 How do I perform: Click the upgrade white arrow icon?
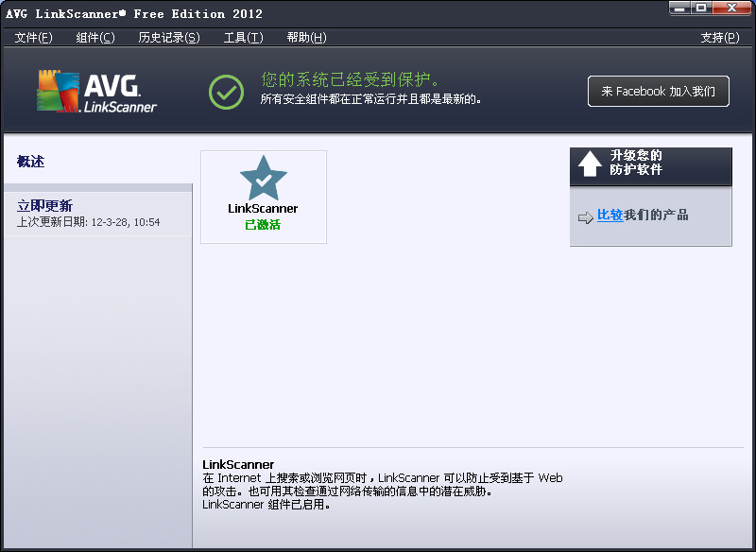[x=590, y=164]
